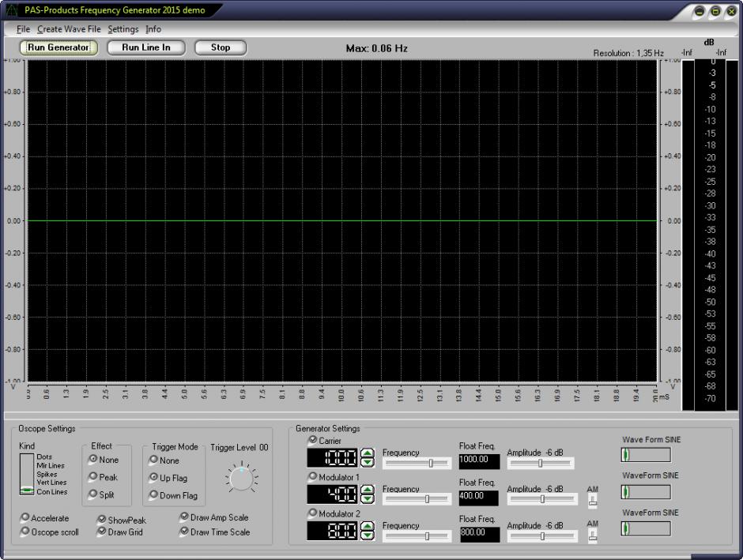The width and height of the screenshot is (743, 560).
Task: Click the 'Con Lines' kind label
Action: tap(52, 492)
